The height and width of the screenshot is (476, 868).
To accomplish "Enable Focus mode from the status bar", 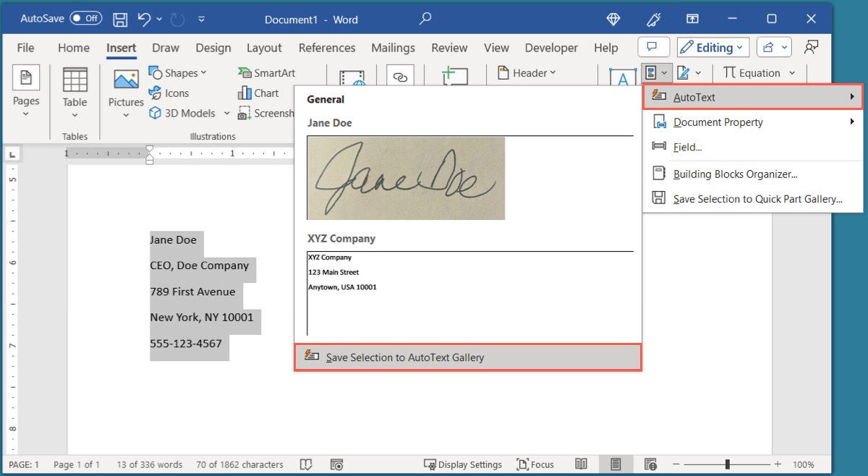I will pyautogui.click(x=536, y=464).
